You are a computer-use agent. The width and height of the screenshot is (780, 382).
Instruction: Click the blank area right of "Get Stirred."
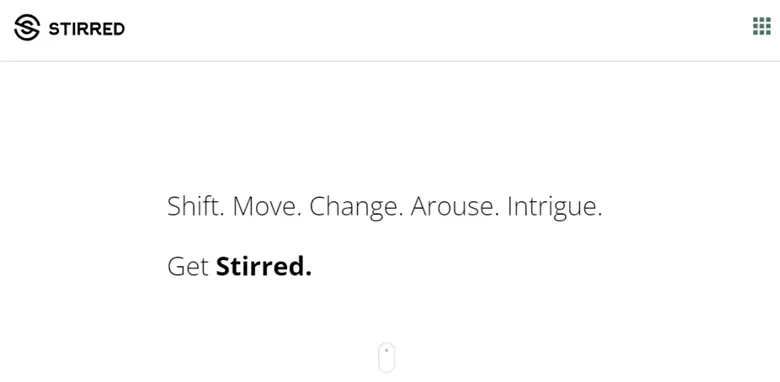point(497,267)
